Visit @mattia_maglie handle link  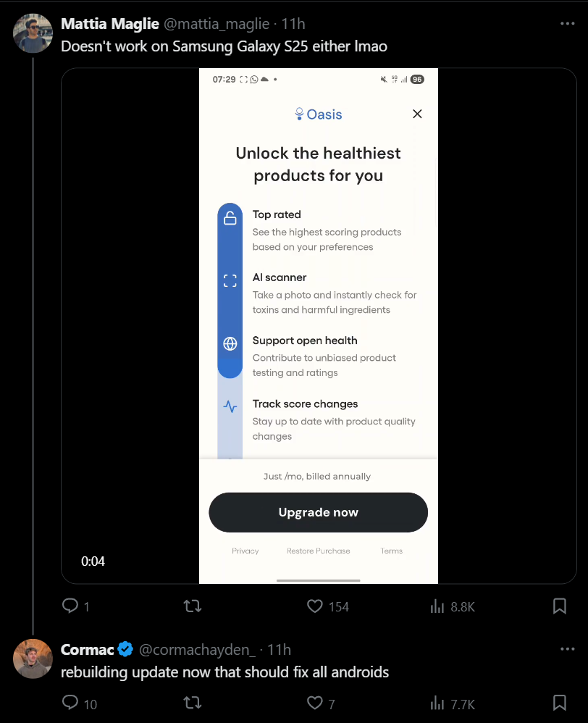click(x=217, y=23)
